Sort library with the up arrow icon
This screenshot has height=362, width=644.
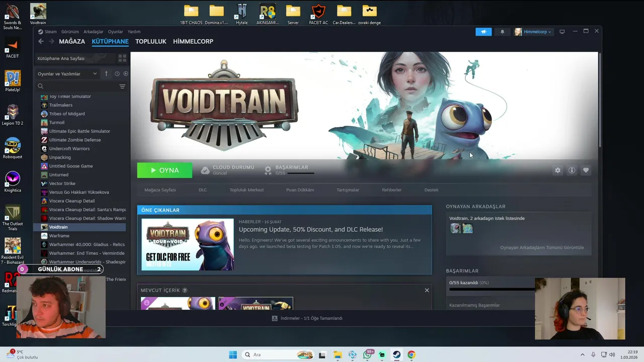click(x=106, y=74)
